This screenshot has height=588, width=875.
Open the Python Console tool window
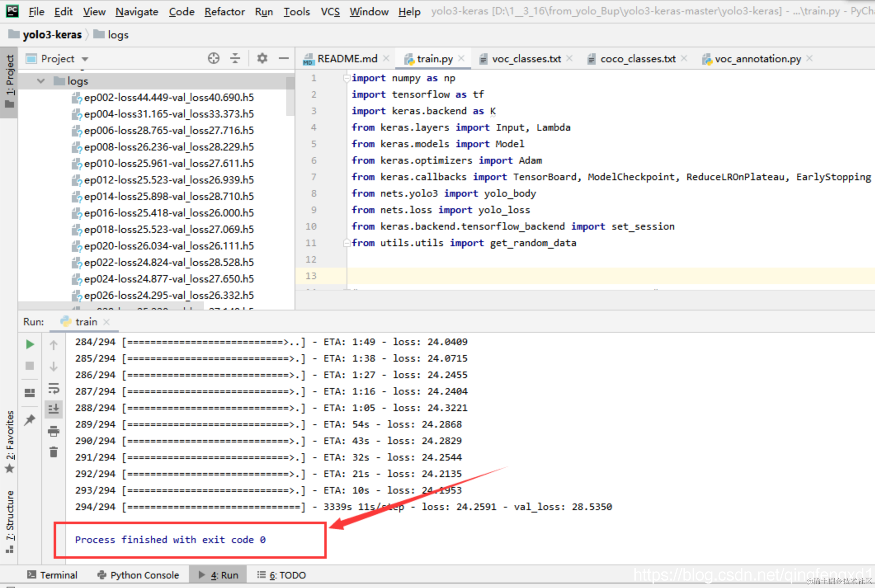139,575
